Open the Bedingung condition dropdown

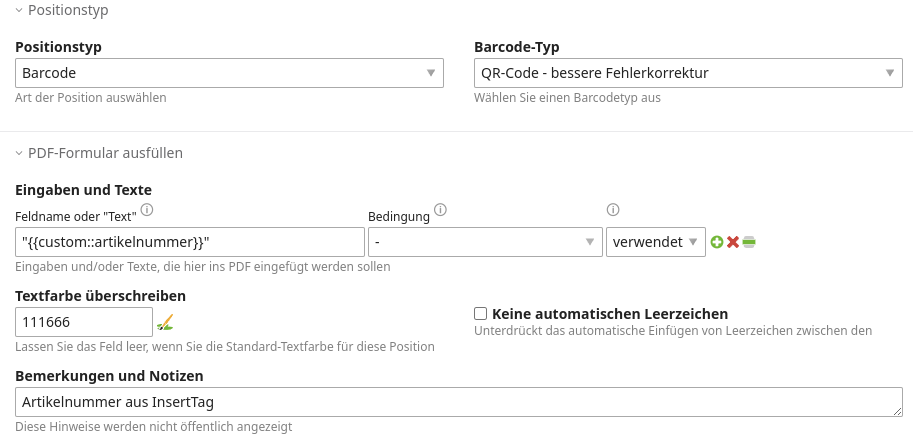pos(485,242)
